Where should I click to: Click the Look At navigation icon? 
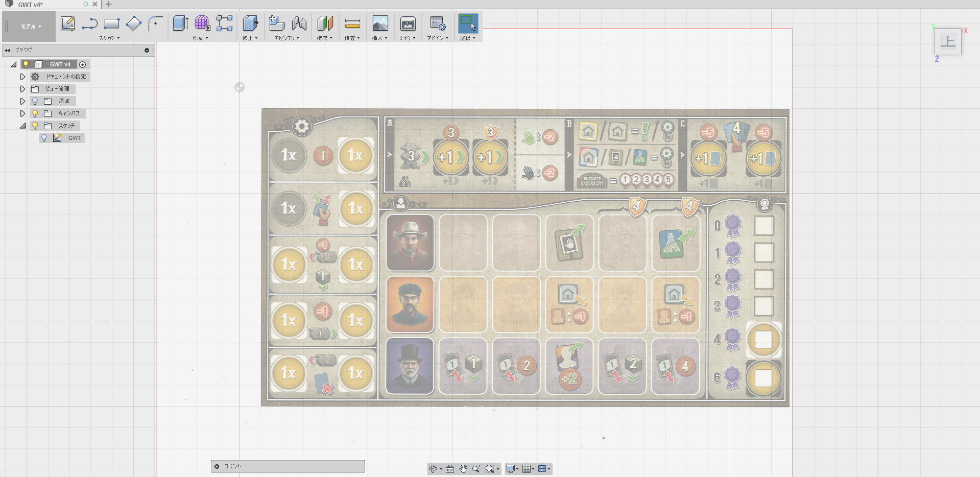(450, 469)
